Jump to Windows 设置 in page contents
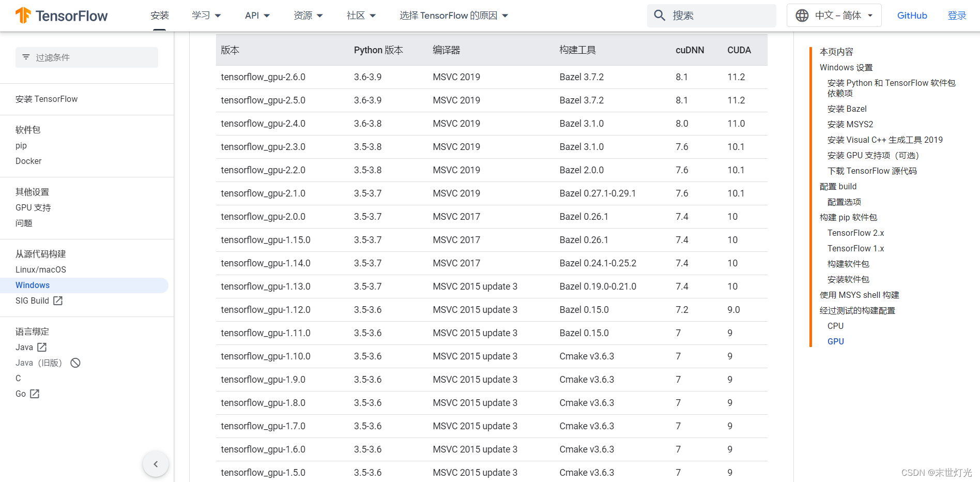Image resolution: width=980 pixels, height=482 pixels. pos(846,67)
